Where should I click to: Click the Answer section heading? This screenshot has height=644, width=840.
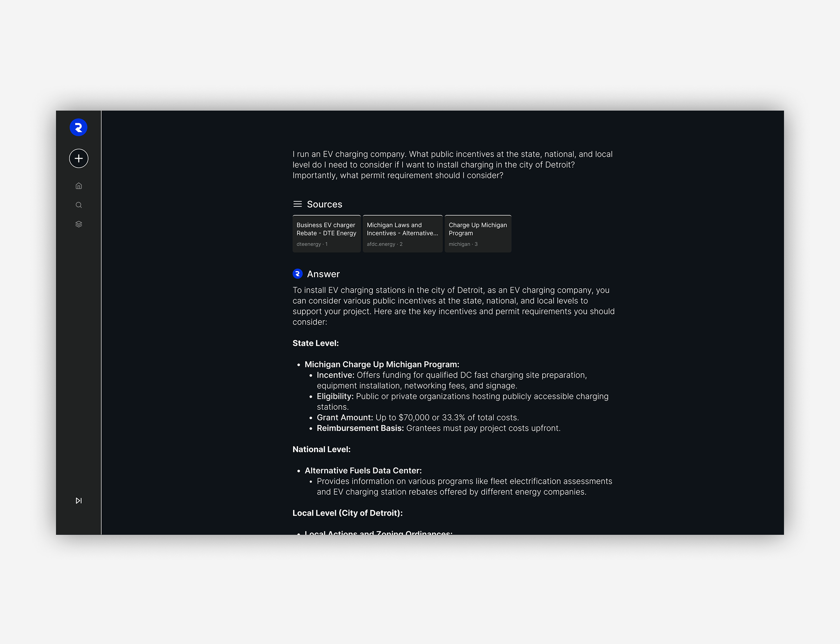[x=323, y=274]
